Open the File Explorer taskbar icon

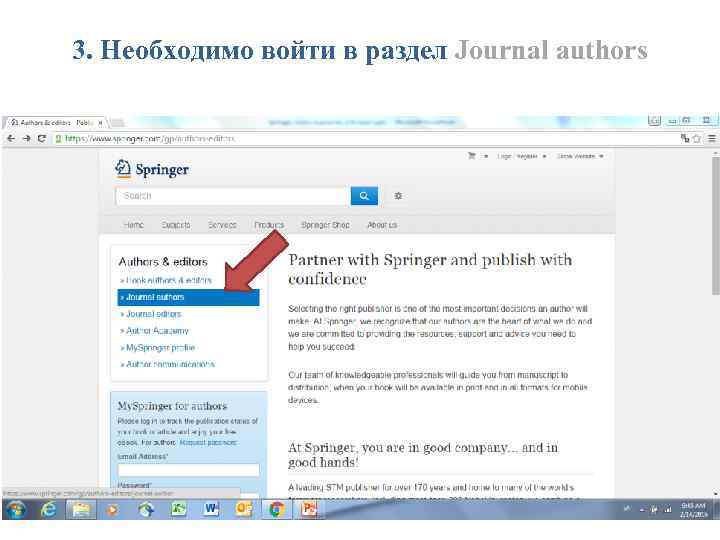(x=81, y=510)
